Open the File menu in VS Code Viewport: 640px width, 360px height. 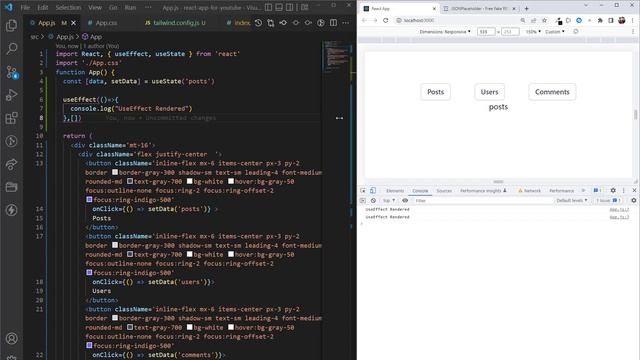click(25, 7)
